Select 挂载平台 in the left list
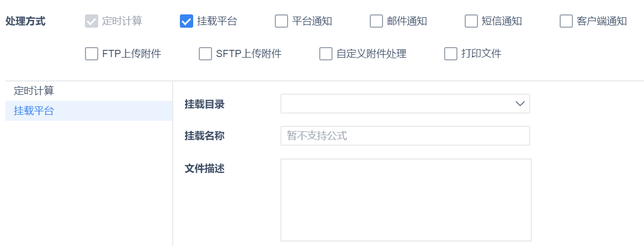This screenshot has height=246, width=644. point(34,111)
